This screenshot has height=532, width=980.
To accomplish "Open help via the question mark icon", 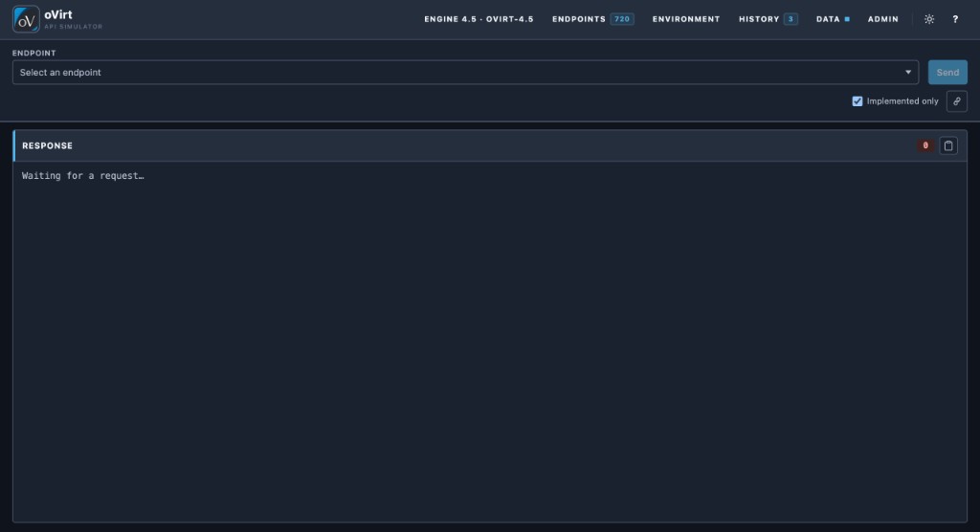I will pyautogui.click(x=955, y=19).
